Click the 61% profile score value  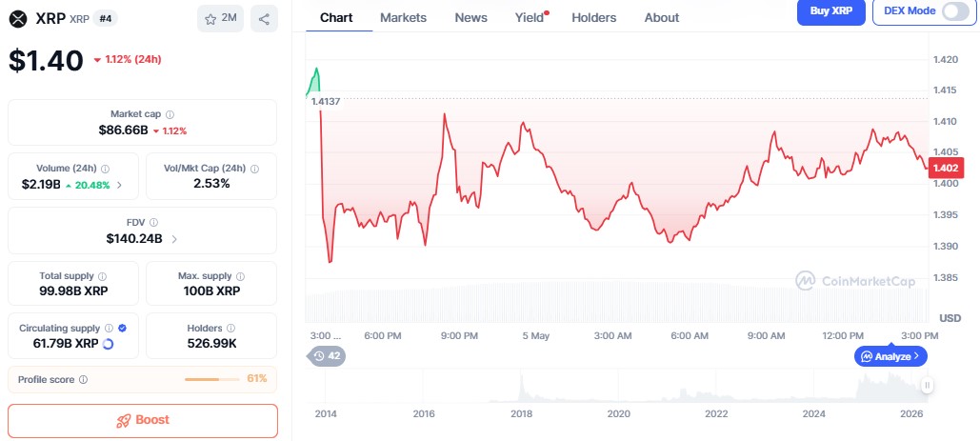[257, 378]
